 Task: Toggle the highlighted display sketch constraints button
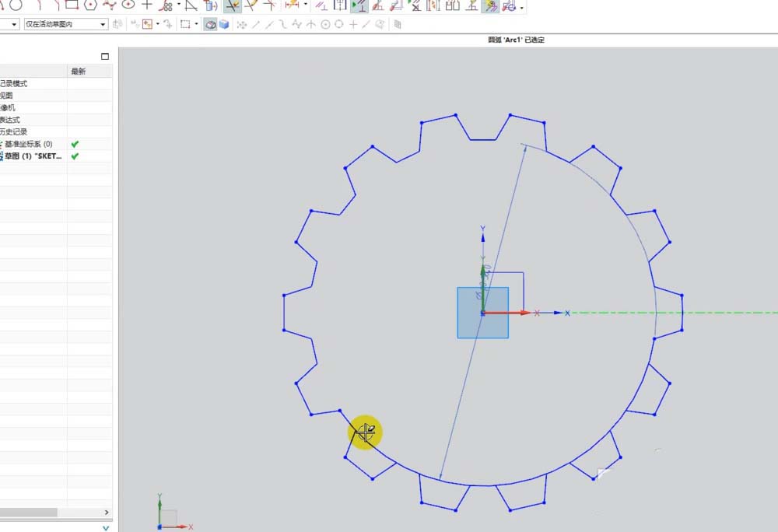359,6
